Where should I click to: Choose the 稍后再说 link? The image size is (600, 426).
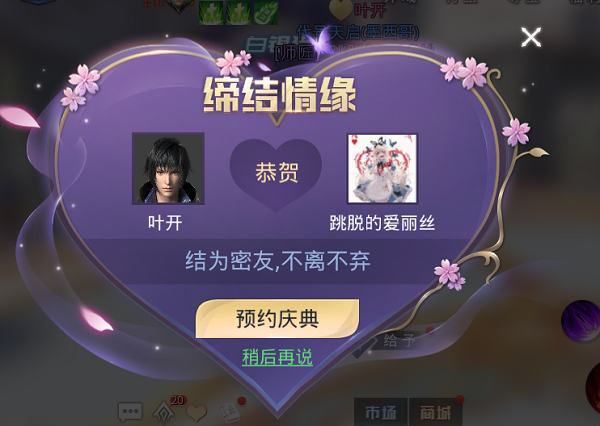[277, 357]
